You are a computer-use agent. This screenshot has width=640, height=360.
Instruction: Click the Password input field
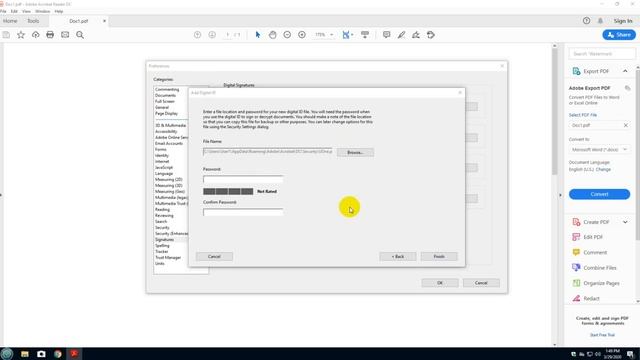243,179
